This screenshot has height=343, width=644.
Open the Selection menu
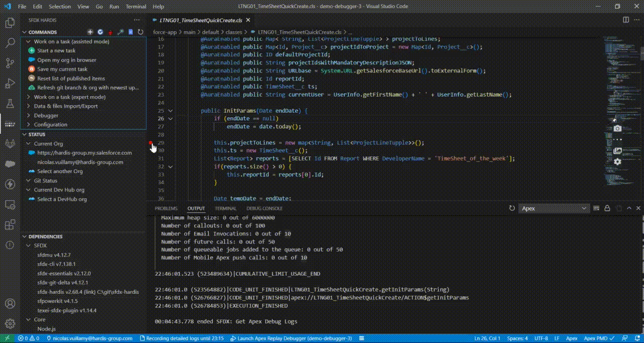(60, 7)
